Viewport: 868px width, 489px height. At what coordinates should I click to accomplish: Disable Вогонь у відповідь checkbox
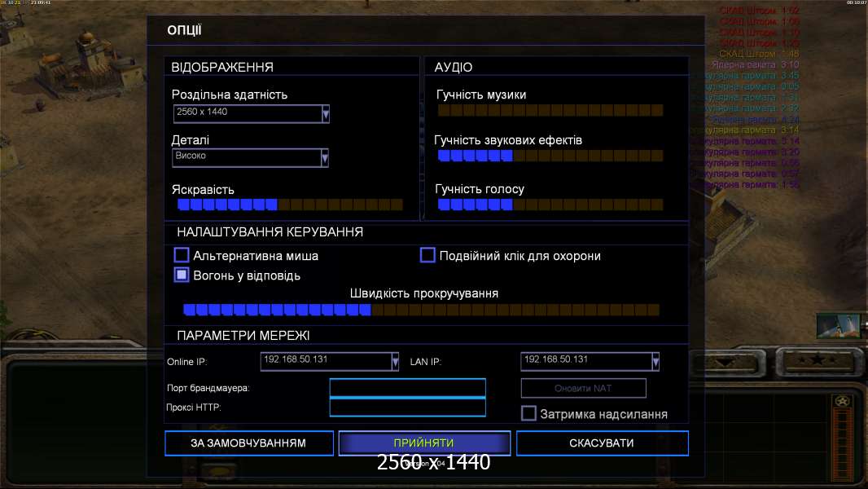click(x=182, y=275)
